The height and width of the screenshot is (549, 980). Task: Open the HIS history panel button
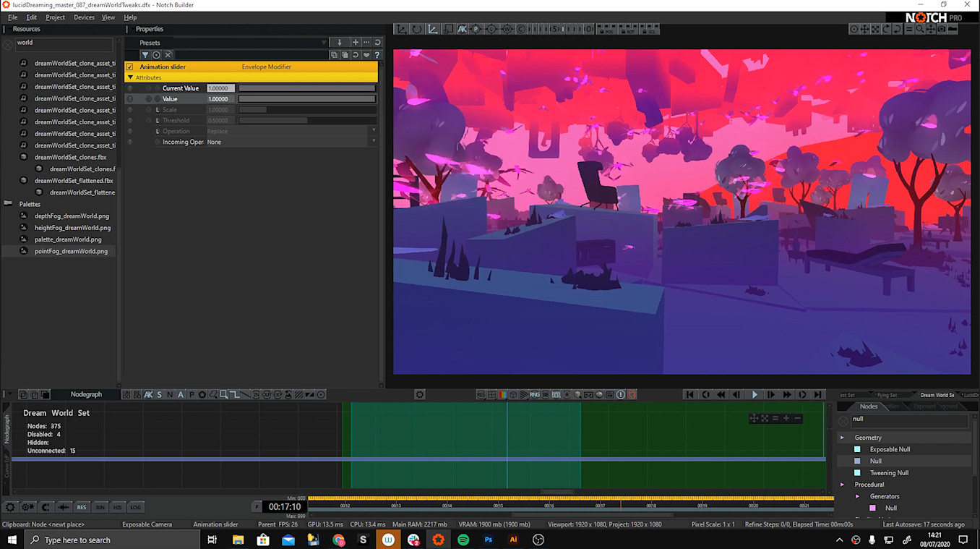pos(118,507)
